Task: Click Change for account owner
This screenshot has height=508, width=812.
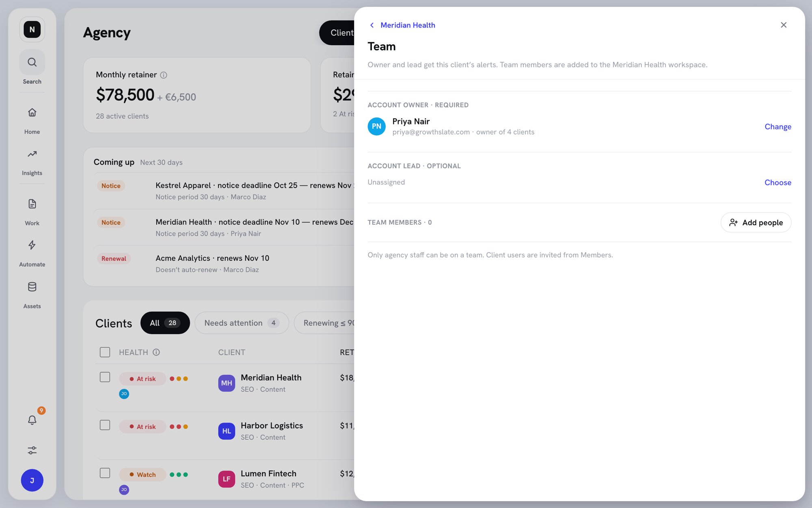Action: [x=778, y=127]
